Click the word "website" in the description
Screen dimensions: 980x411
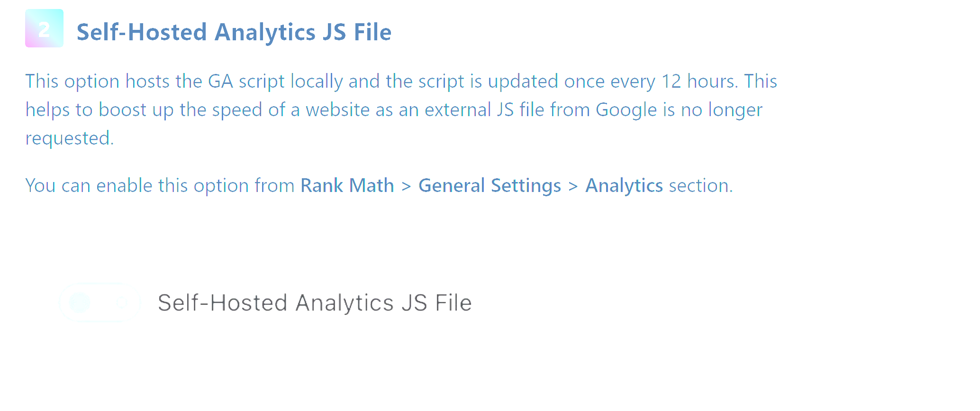337,110
